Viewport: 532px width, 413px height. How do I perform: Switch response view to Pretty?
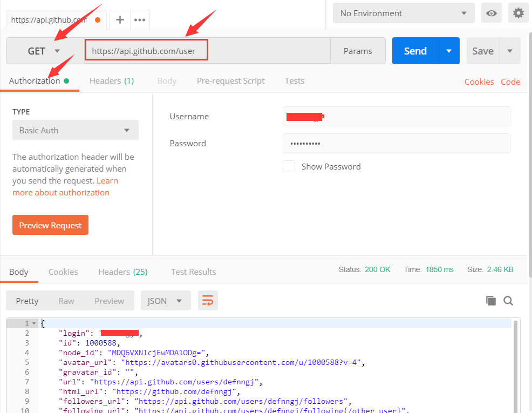coord(27,301)
